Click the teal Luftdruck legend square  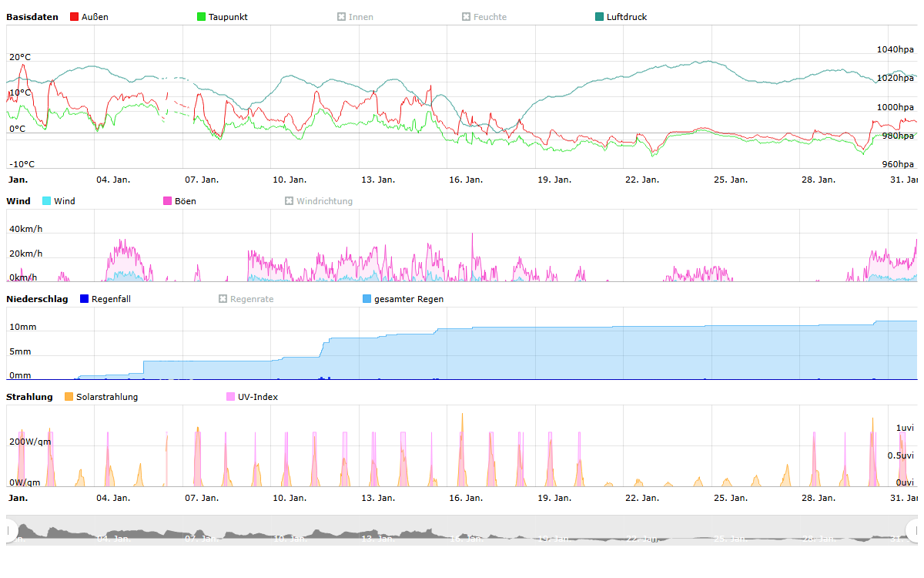(x=600, y=17)
